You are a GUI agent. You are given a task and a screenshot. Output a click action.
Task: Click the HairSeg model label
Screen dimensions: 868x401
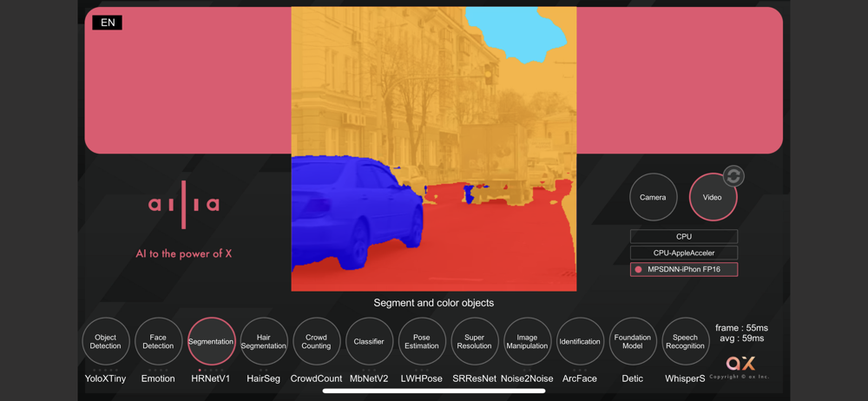pyautogui.click(x=263, y=378)
